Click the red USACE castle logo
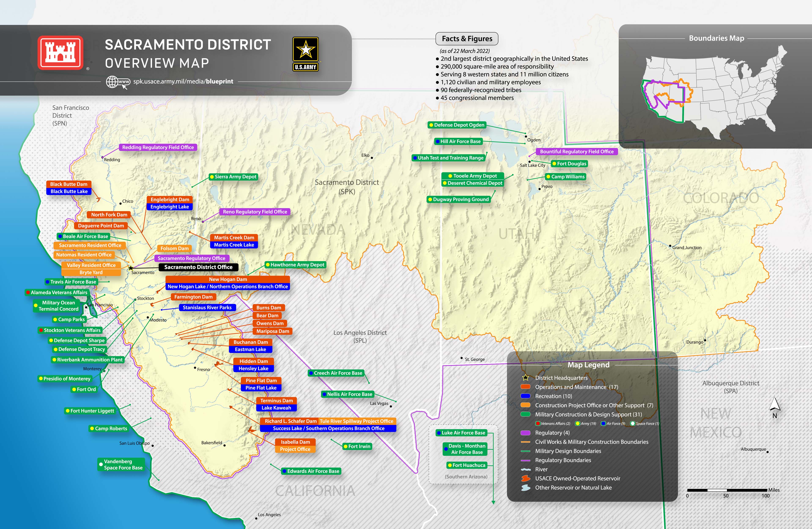Image resolution: width=812 pixels, height=529 pixels. pyautogui.click(x=60, y=53)
